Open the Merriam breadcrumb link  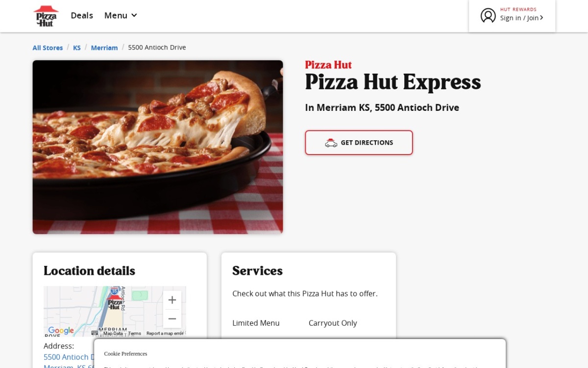pyautogui.click(x=104, y=48)
